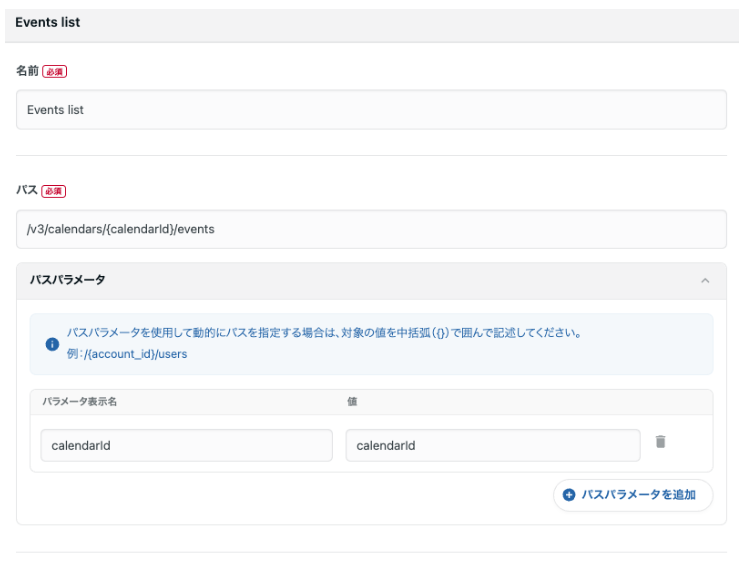The height and width of the screenshot is (561, 740).
Task: Select the パラメータ表示名 calendarId input
Action: click(186, 446)
